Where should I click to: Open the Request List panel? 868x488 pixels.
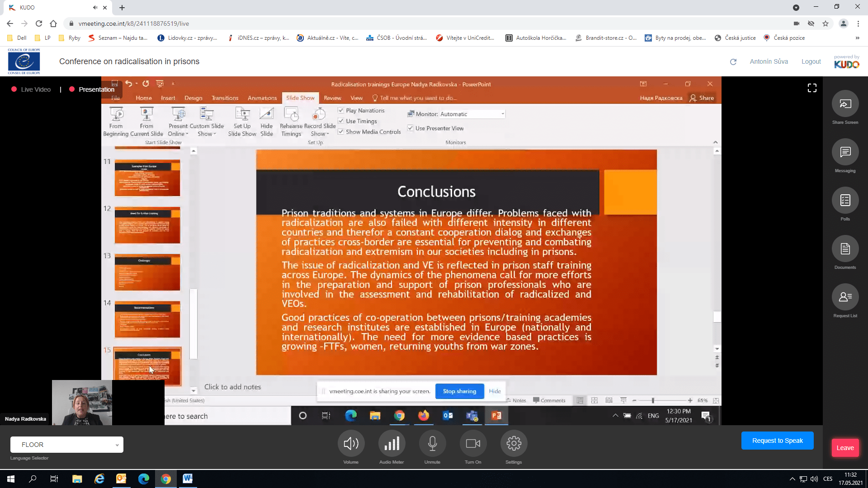coord(845,297)
